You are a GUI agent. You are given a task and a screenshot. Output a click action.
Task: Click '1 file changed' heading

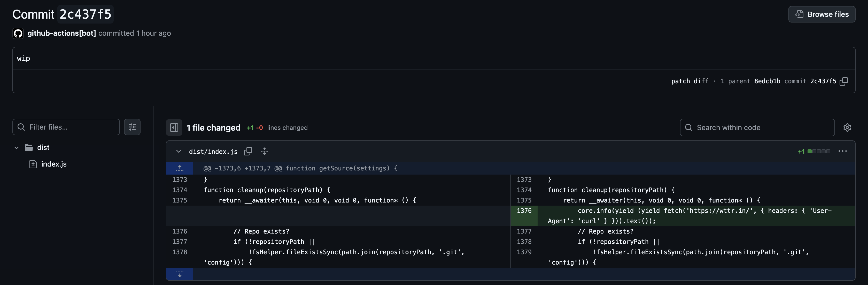(213, 128)
